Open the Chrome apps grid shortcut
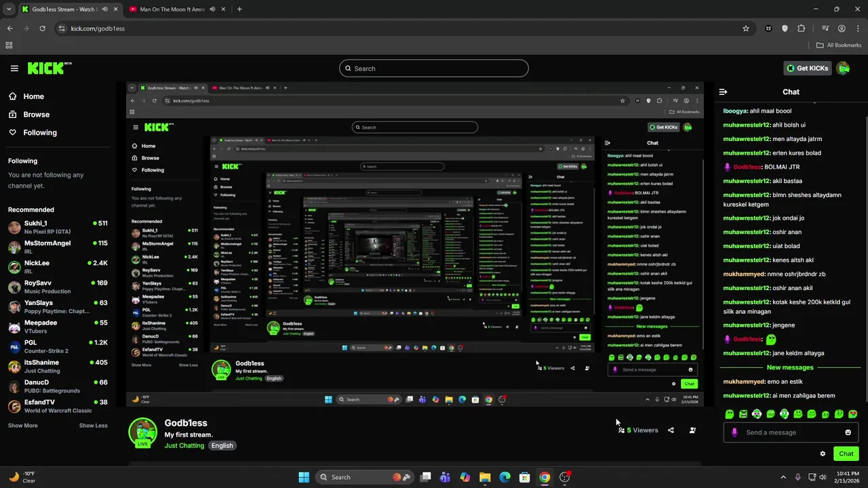Viewport: 868px width, 488px height. [x=9, y=45]
